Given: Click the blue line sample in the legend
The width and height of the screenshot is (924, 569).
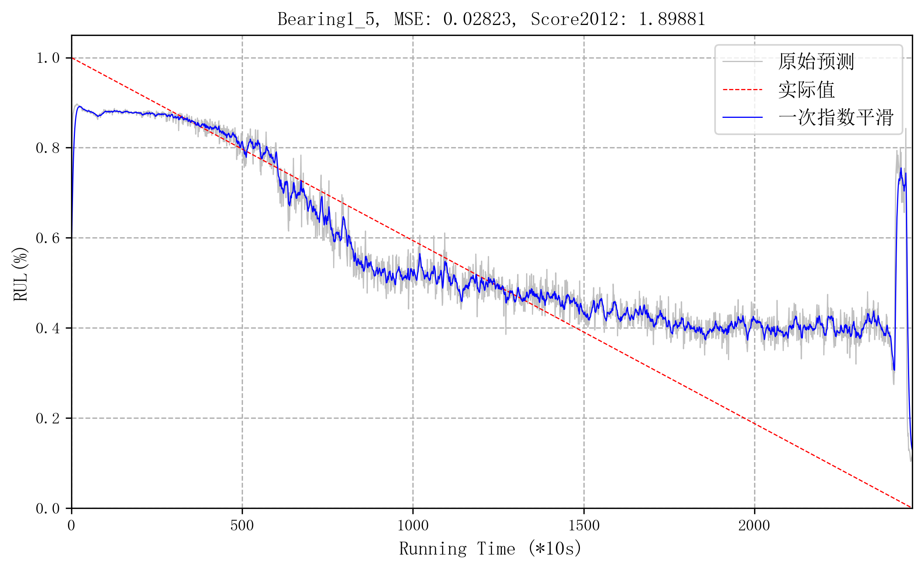Looking at the screenshot, I should click(x=742, y=117).
